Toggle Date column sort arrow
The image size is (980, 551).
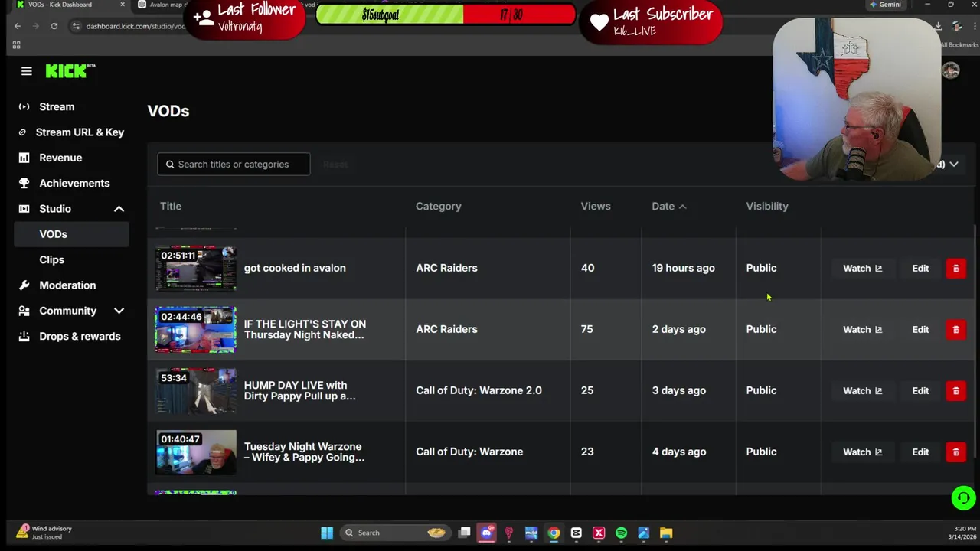682,207
